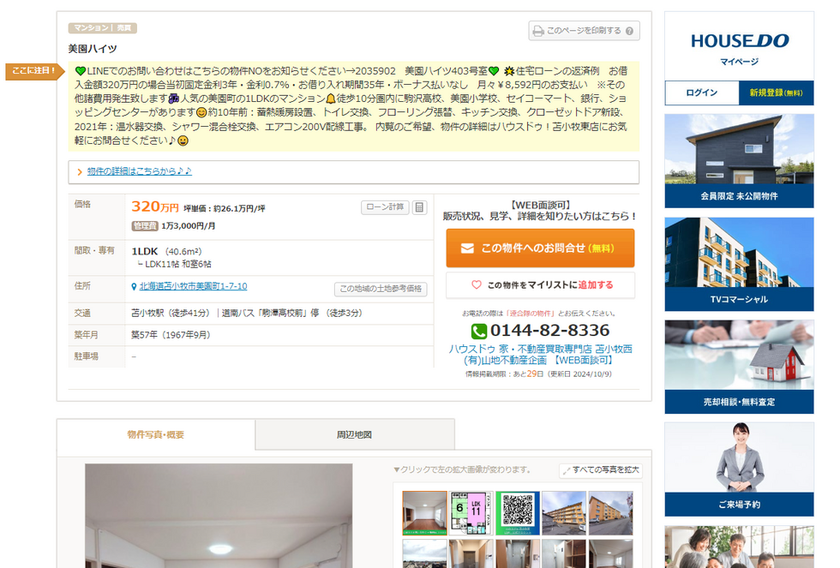Click the expand icon next to すべての写真を拡大
The height and width of the screenshot is (568, 840).
[566, 470]
